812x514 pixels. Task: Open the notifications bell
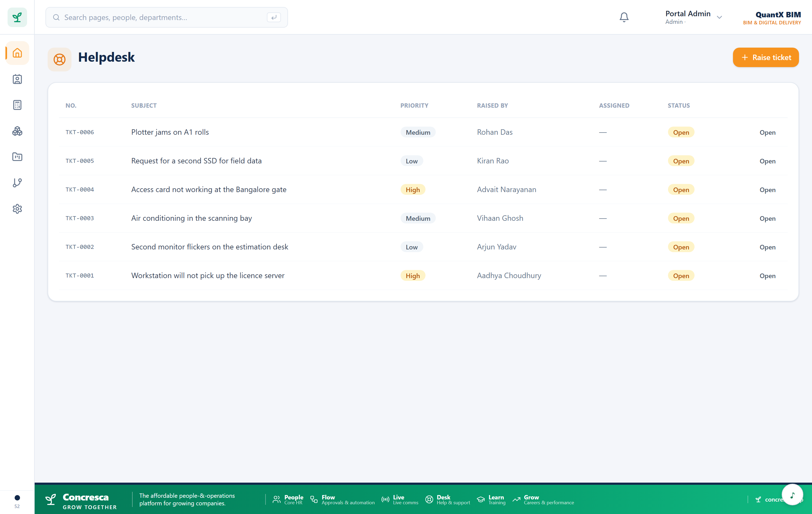click(624, 17)
